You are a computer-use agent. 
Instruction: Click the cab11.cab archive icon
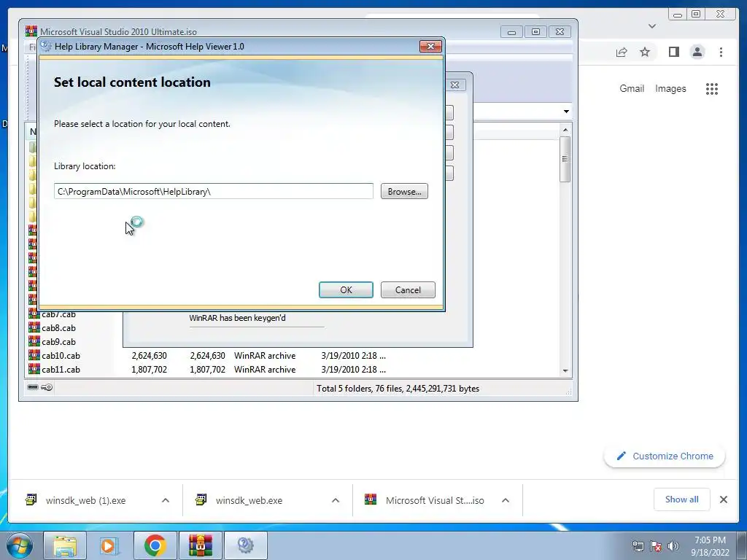(x=34, y=369)
